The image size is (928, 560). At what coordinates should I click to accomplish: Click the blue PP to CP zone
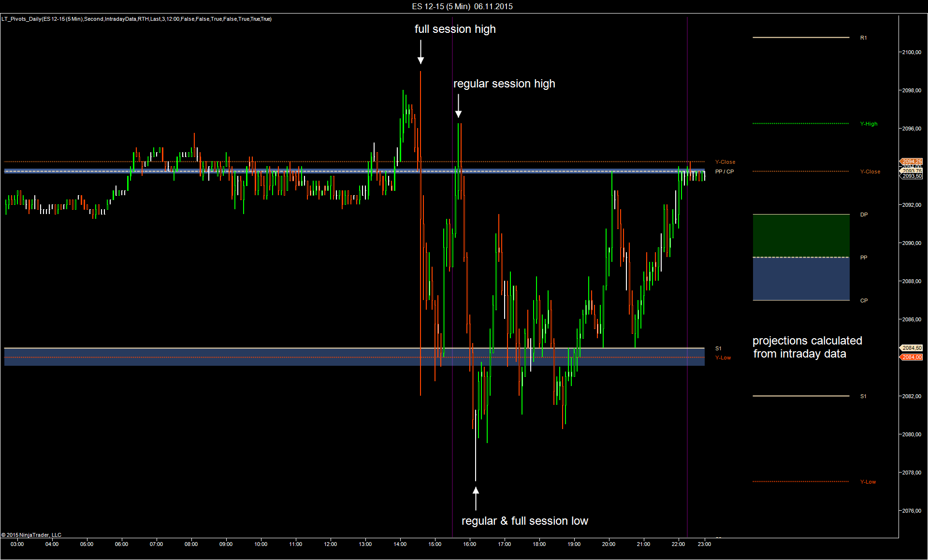(x=801, y=279)
